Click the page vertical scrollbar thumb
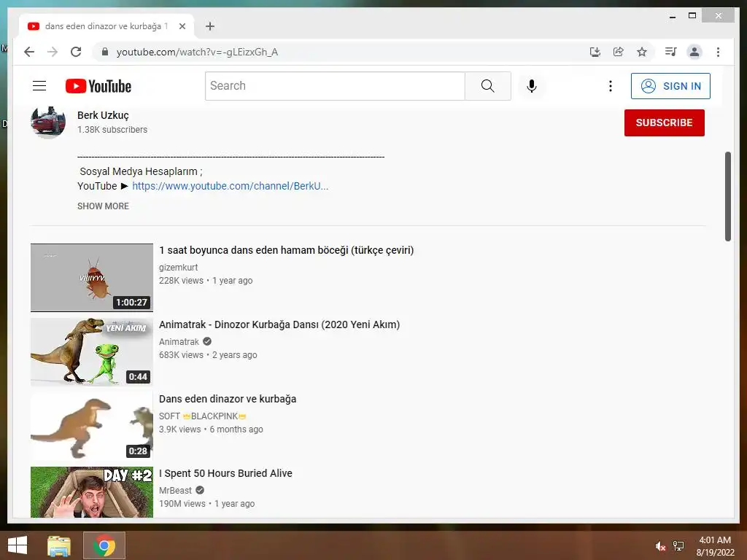The height and width of the screenshot is (560, 747). (x=728, y=196)
